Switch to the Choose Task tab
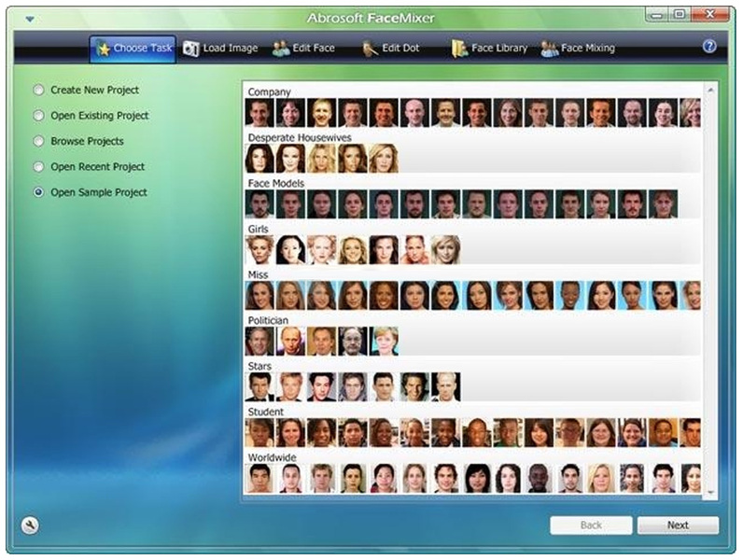The image size is (743, 560). point(133,49)
